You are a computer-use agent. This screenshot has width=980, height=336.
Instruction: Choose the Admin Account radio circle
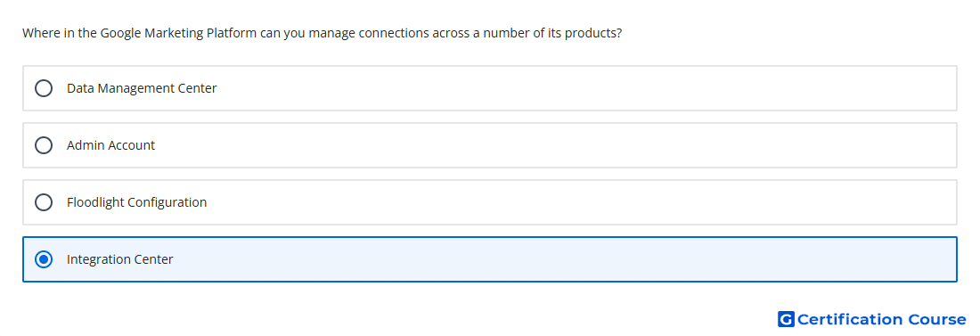point(44,145)
